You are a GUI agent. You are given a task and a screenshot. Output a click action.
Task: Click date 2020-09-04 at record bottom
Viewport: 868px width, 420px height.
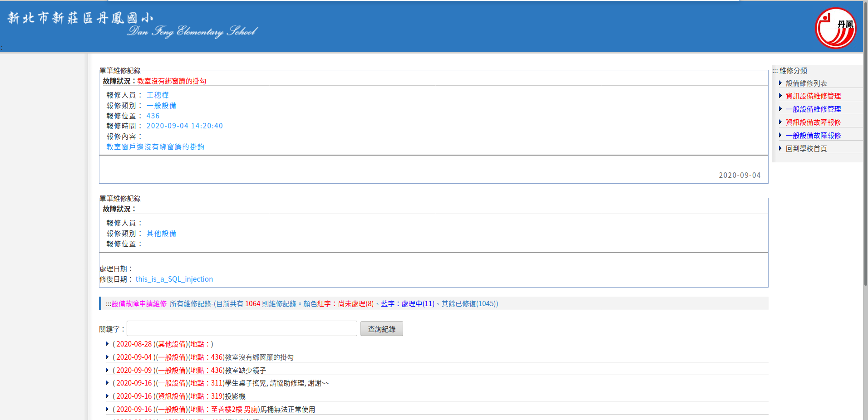(740, 176)
